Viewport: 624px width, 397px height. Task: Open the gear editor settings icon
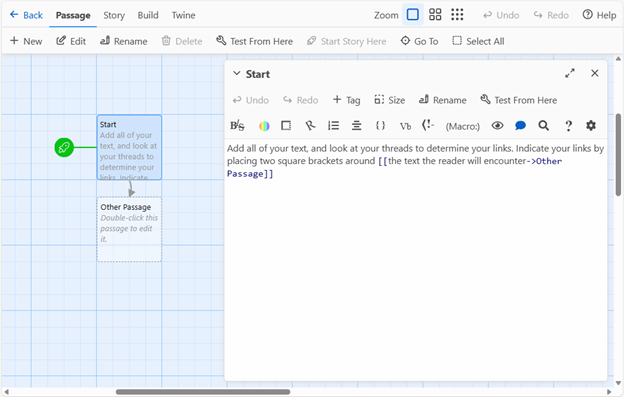(591, 126)
